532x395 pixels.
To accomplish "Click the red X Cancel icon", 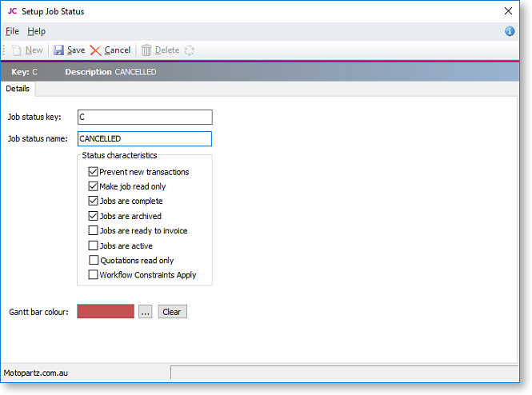I will click(95, 50).
